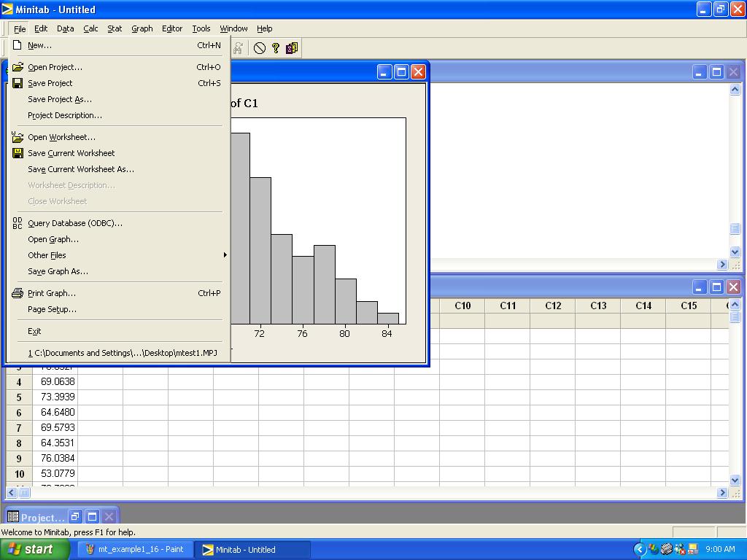The height and width of the screenshot is (560, 747).
Task: Click the Session window's scroll-down arrow
Action: pos(735,252)
